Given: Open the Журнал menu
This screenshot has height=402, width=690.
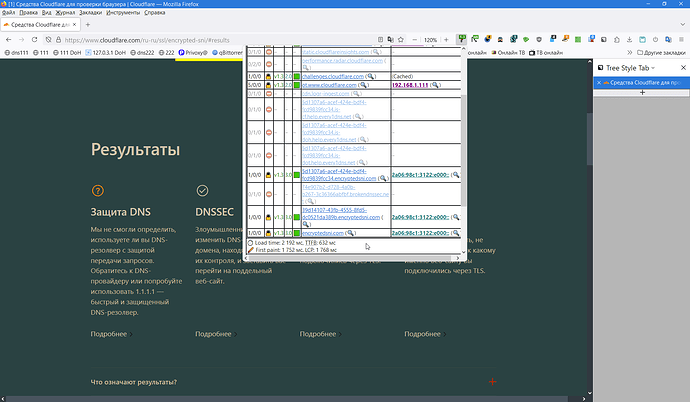Looking at the screenshot, I should pos(65,12).
